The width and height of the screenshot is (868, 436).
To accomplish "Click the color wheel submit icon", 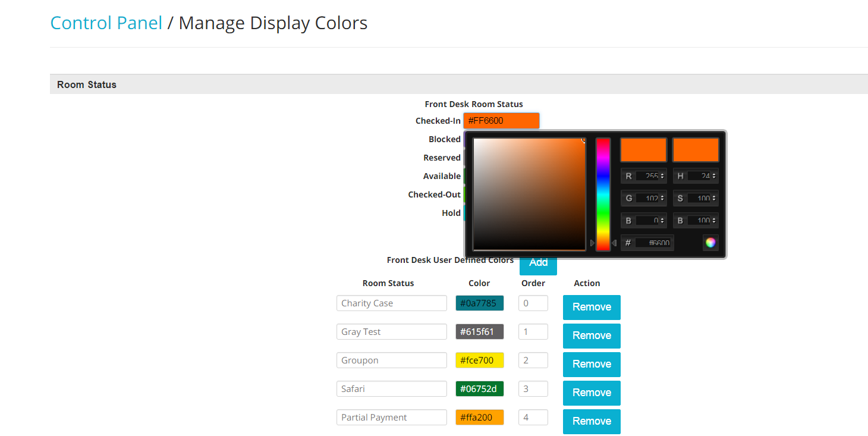I will [x=710, y=243].
